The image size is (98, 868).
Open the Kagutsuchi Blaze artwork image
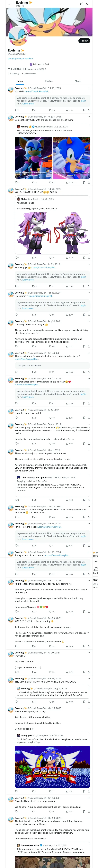click(52, 232)
